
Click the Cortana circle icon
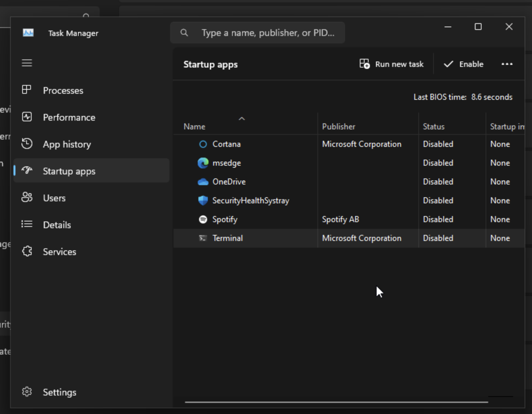pos(203,144)
